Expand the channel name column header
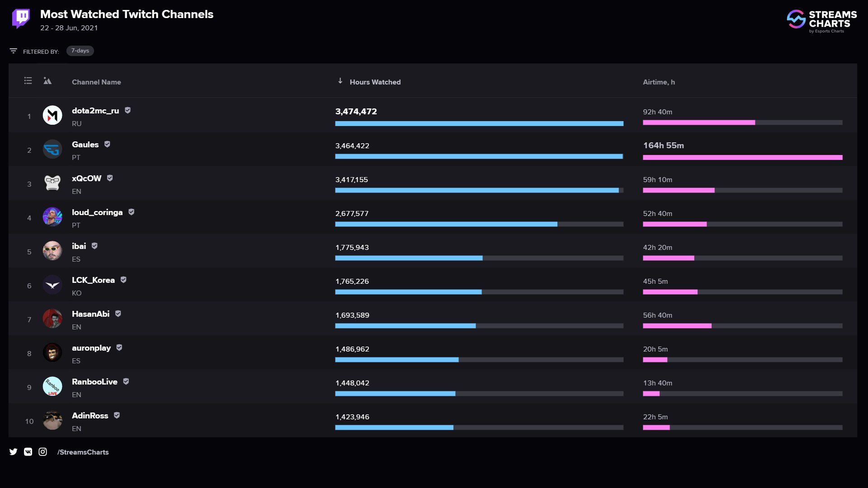Viewport: 868px width, 488px height. 97,82
